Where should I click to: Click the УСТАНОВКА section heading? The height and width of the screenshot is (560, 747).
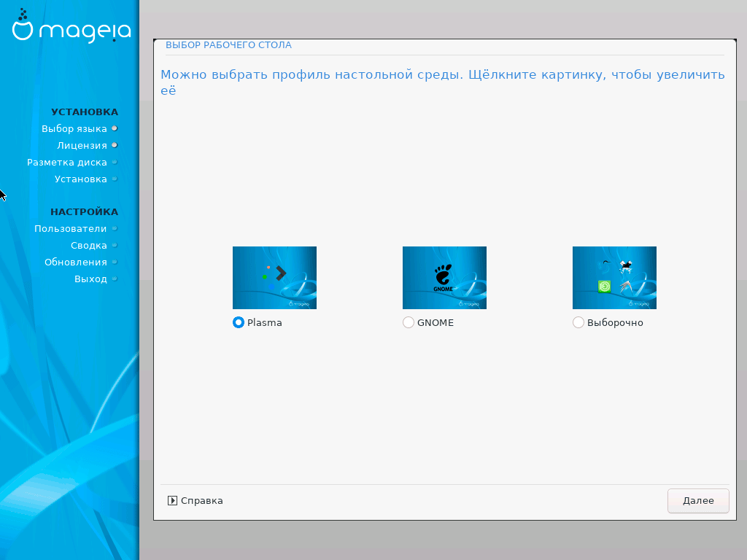click(85, 112)
